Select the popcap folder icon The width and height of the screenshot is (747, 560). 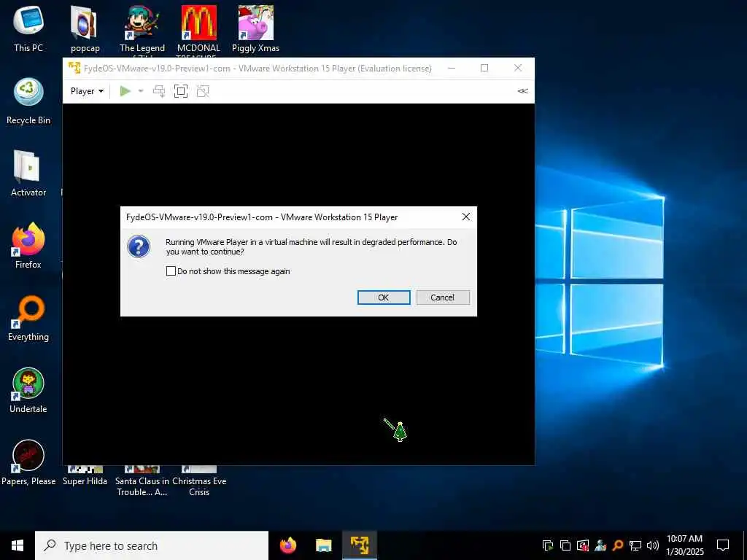tap(85, 29)
